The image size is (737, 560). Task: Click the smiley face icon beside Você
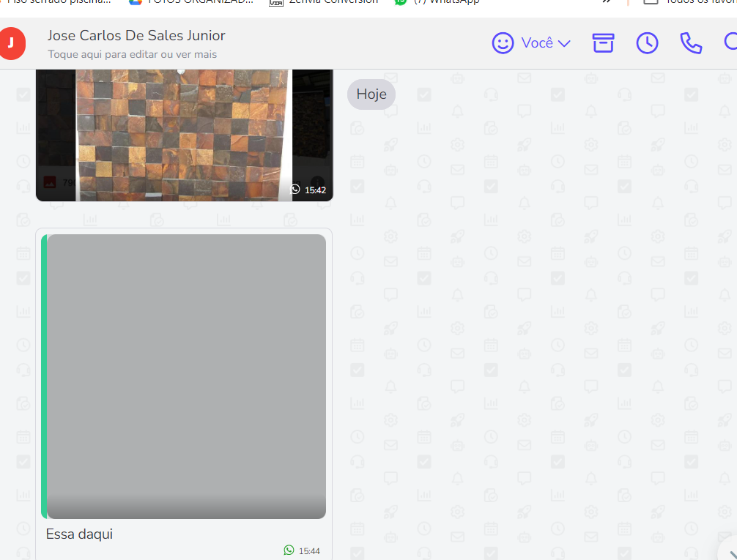click(503, 43)
